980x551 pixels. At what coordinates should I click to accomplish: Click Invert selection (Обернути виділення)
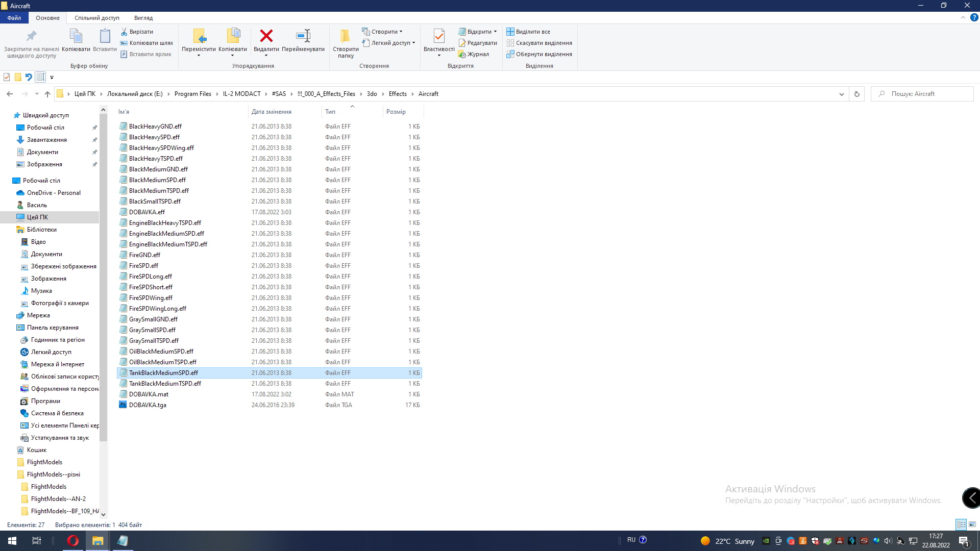[x=539, y=54]
